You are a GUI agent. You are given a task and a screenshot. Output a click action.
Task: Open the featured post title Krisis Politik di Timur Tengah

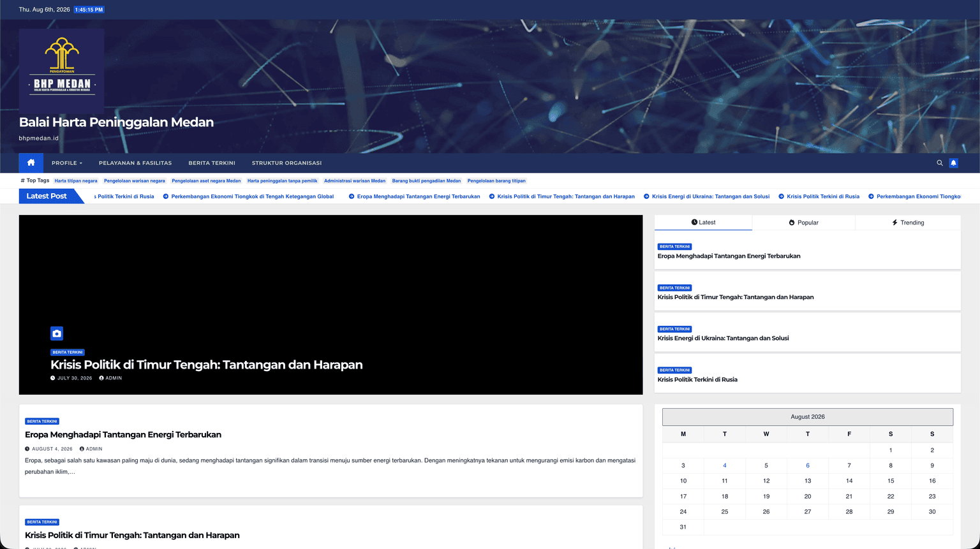click(x=207, y=365)
